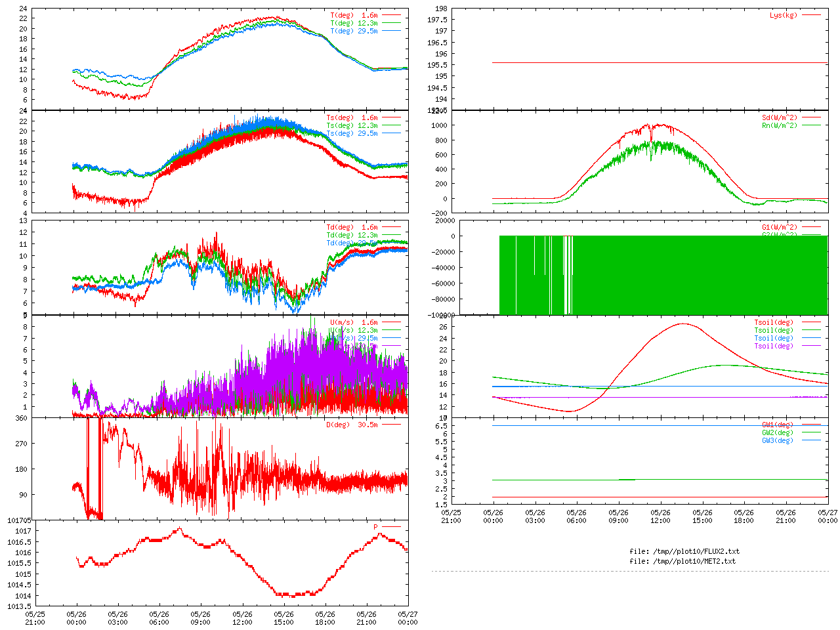Click '05/26 06:00' below the GW plot
This screenshot has height=630, width=840.
[576, 516]
